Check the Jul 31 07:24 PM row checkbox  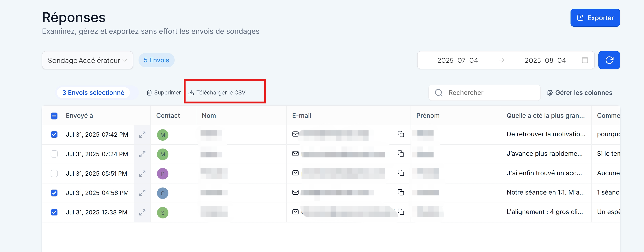click(54, 154)
